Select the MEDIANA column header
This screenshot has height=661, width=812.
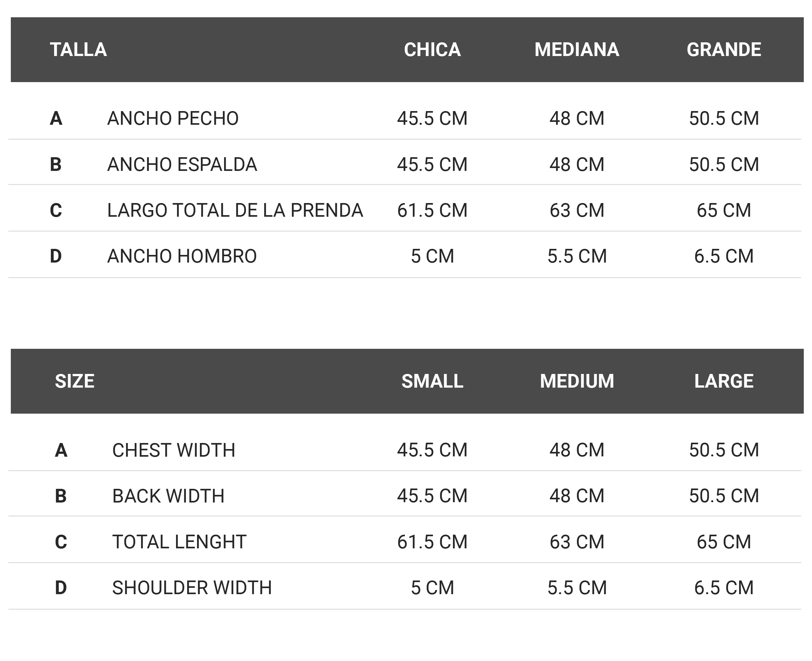pos(577,50)
